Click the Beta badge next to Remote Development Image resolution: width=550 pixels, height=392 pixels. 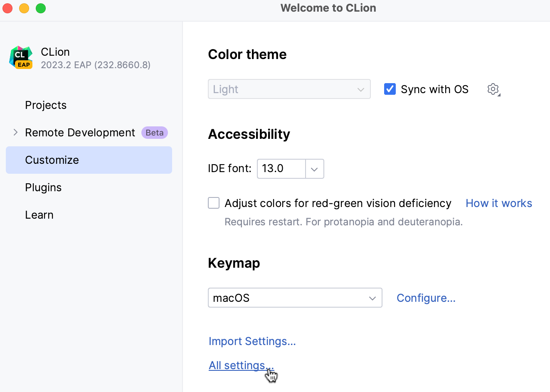pyautogui.click(x=155, y=133)
